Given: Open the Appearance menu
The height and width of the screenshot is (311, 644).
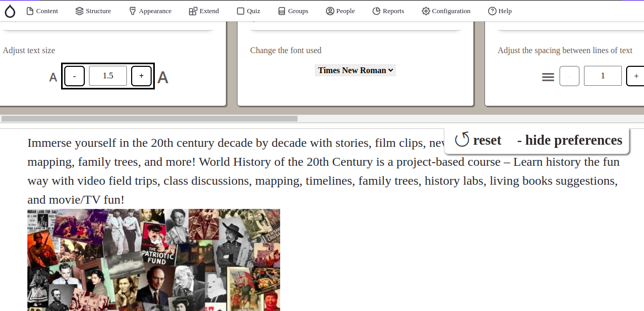Looking at the screenshot, I should 150,11.
